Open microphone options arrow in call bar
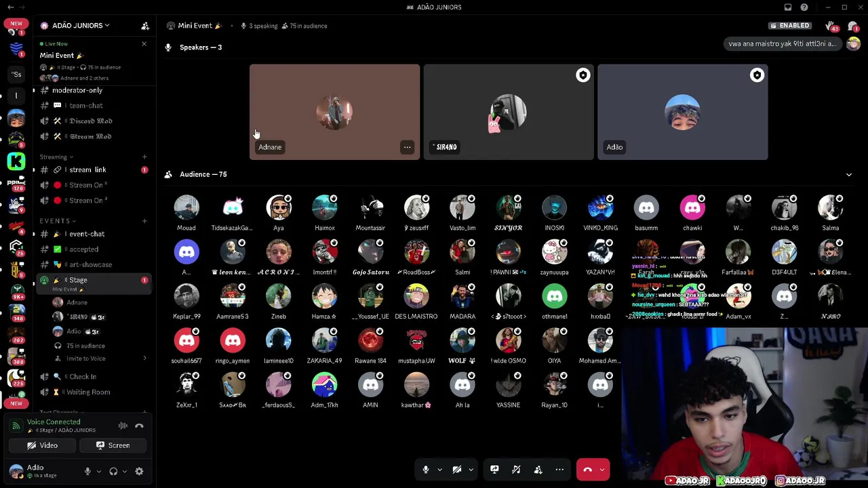 [x=439, y=470]
